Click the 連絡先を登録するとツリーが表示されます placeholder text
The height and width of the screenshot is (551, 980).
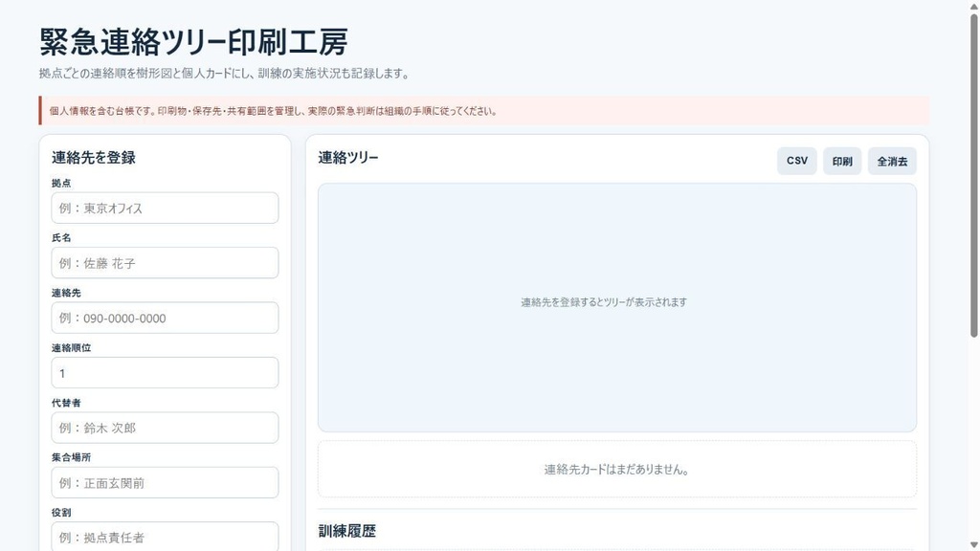(604, 302)
